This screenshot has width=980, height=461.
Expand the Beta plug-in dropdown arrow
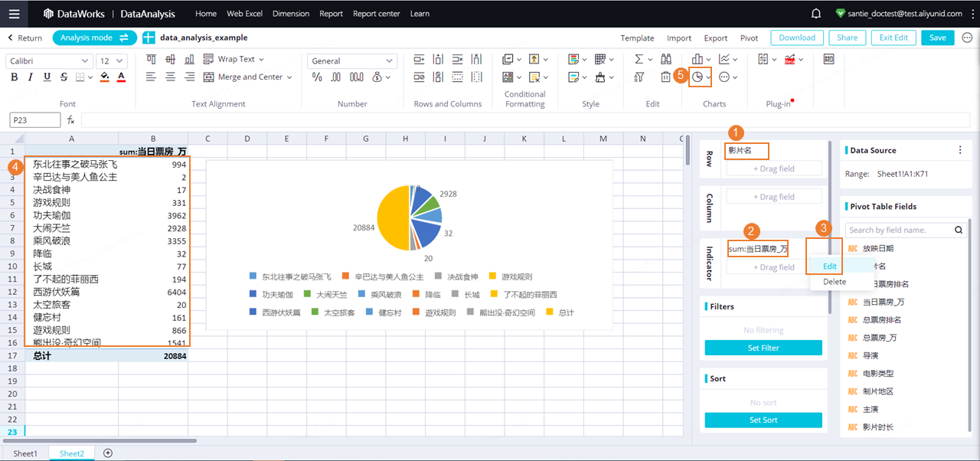[802, 59]
